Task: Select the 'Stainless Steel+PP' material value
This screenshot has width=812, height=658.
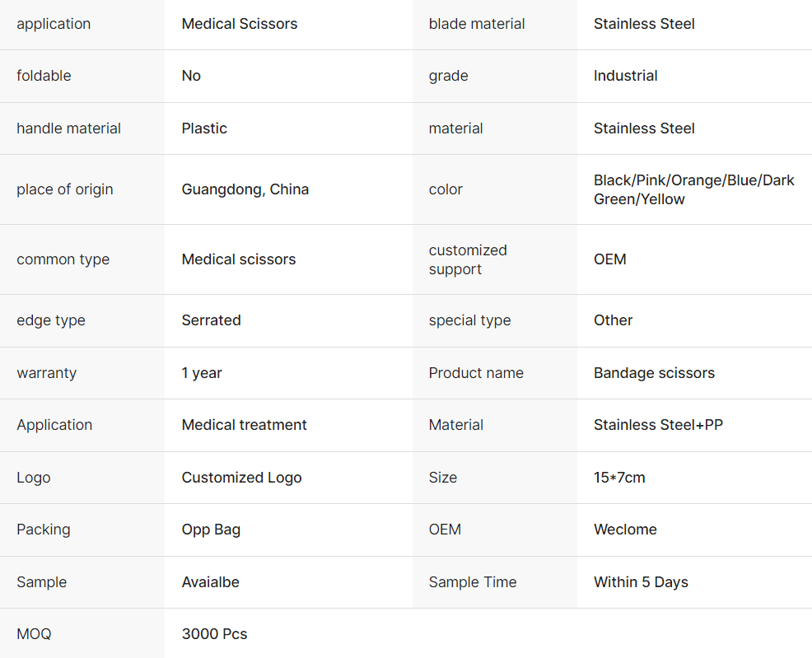Action: pyautogui.click(x=658, y=425)
